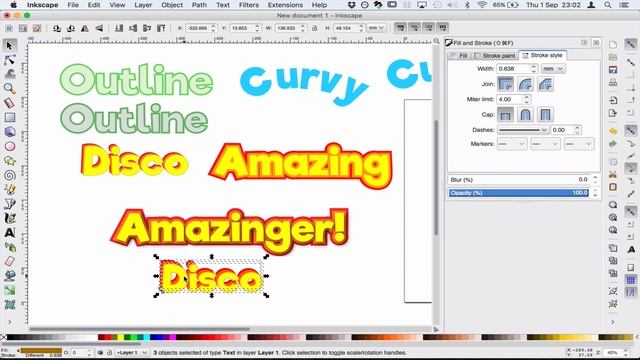Open the Extensions menu

[285, 5]
